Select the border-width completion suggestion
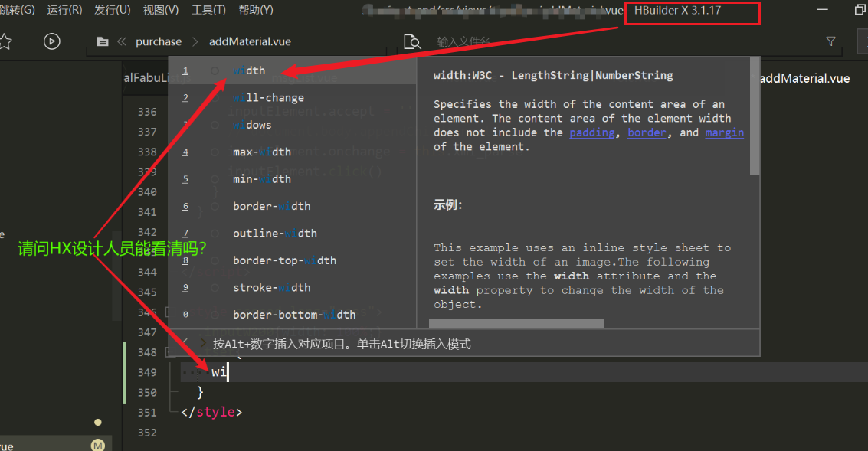 point(293,207)
